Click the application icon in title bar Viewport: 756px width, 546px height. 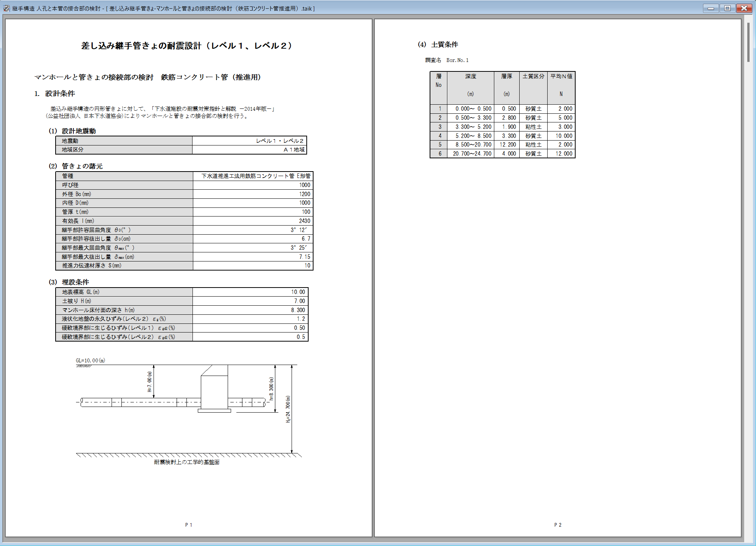[6, 8]
